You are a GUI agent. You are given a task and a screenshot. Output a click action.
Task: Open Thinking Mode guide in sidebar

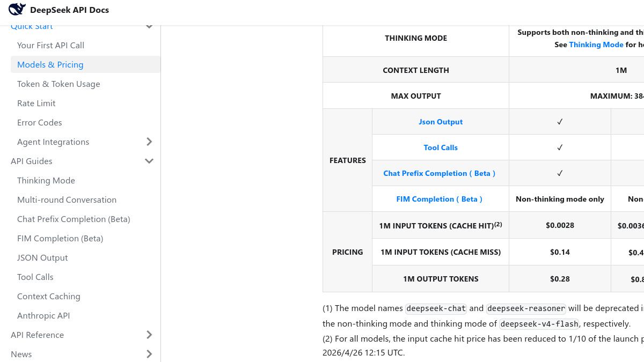(46, 180)
